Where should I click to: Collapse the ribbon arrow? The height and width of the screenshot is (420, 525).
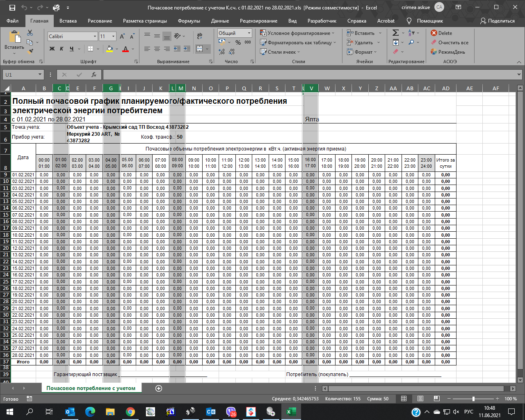pos(519,62)
